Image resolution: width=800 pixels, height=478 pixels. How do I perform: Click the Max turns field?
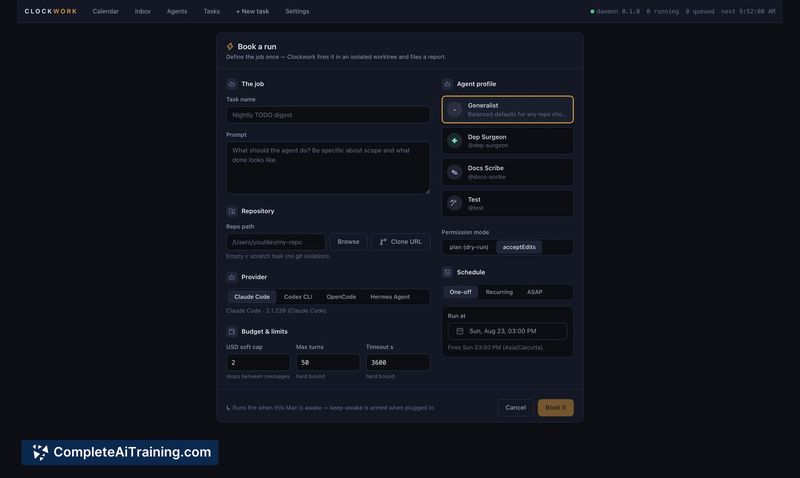pyautogui.click(x=328, y=362)
